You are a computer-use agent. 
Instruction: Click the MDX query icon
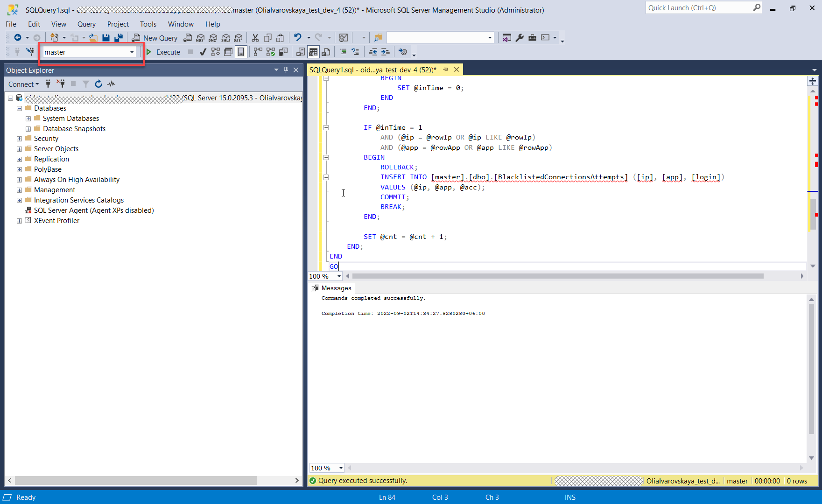[200, 38]
